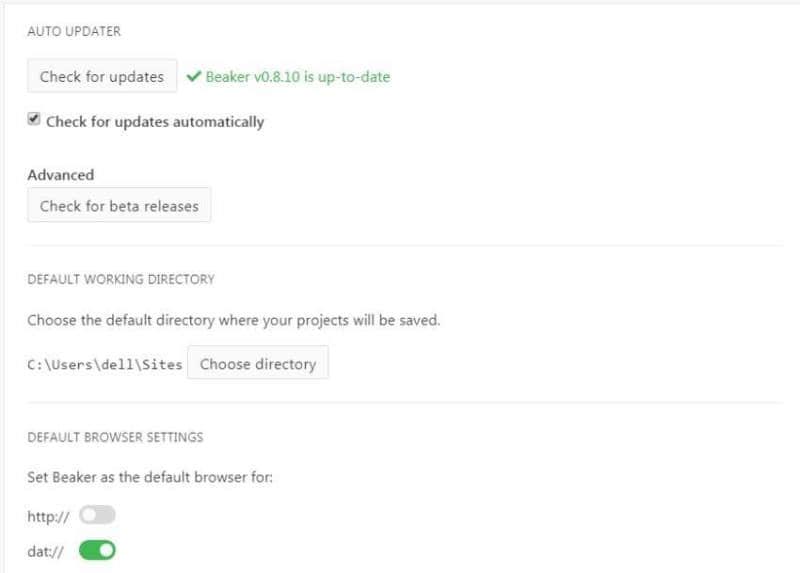The height and width of the screenshot is (573, 800).
Task: Open the Choose directory dialog button
Action: click(258, 364)
